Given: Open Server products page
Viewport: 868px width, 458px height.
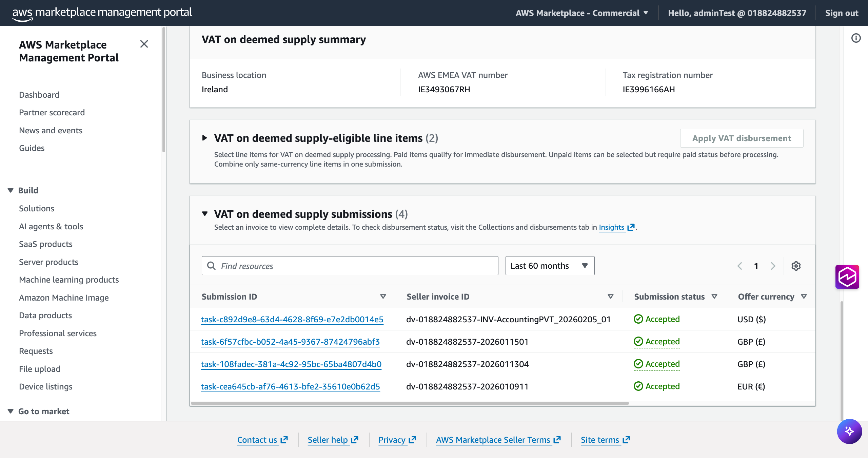Looking at the screenshot, I should coord(49,262).
